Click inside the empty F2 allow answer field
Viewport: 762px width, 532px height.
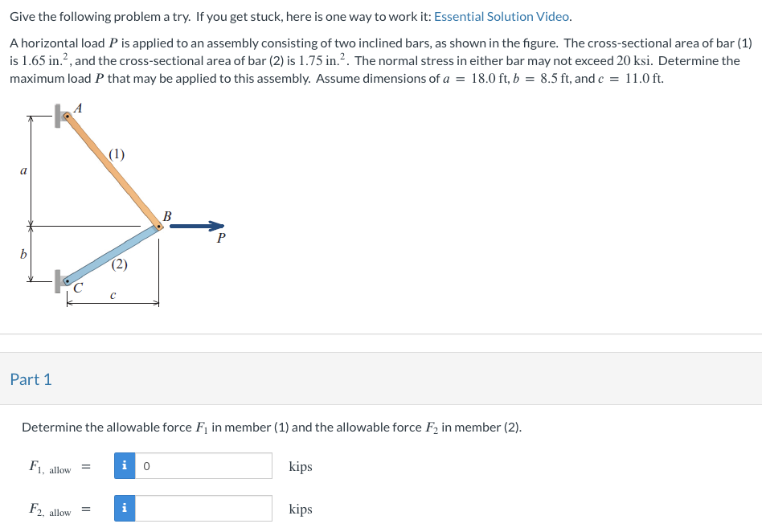pyautogui.click(x=201, y=508)
